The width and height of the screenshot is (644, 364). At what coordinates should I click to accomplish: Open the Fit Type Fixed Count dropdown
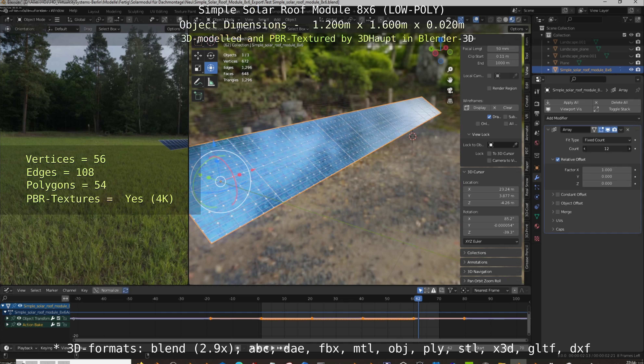point(607,140)
